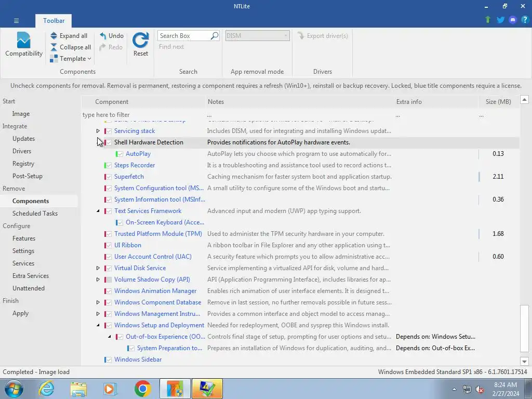Screen dimensions: 532x399
Task: Open the Updates page
Action: (23, 138)
